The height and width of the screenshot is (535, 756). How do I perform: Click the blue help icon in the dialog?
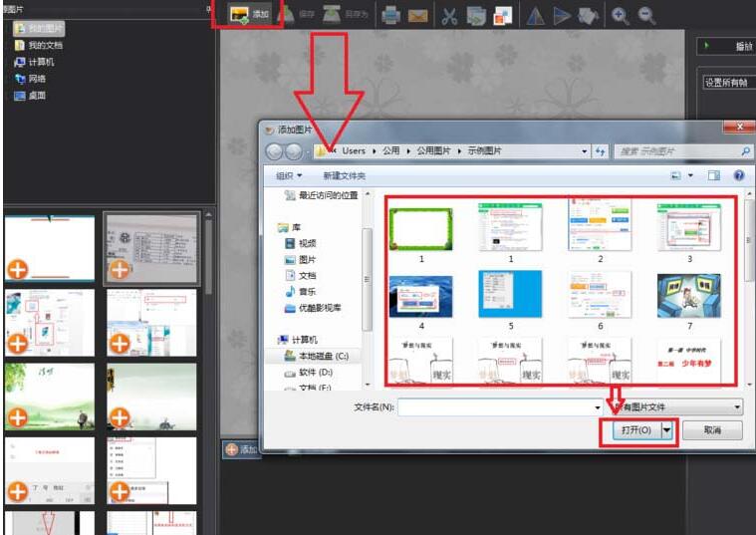739,175
